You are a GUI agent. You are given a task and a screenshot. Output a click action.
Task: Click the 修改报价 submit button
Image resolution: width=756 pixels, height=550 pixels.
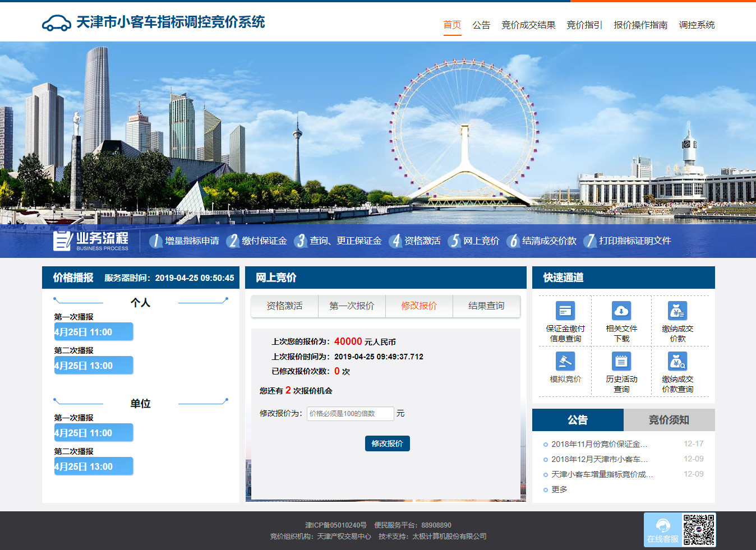tap(387, 443)
